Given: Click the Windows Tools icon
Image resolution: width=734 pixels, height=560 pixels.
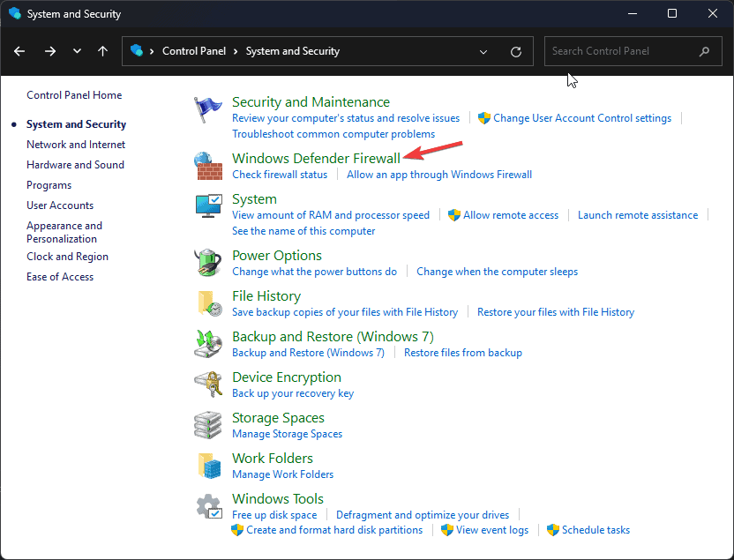Looking at the screenshot, I should 208,506.
